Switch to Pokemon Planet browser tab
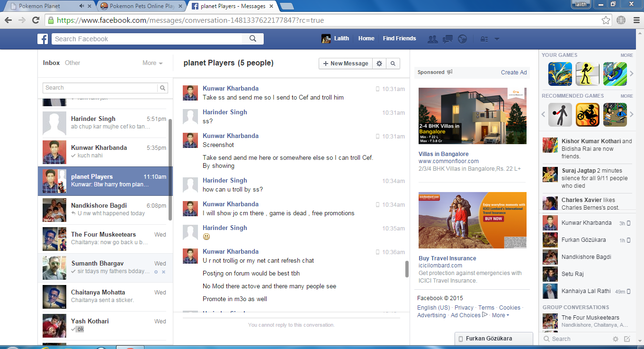Image resolution: width=644 pixels, height=349 pixels. [x=45, y=6]
